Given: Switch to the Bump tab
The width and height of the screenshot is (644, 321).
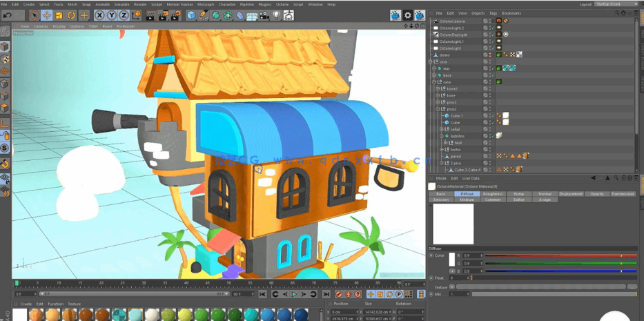Looking at the screenshot, I should pyautogui.click(x=519, y=194).
